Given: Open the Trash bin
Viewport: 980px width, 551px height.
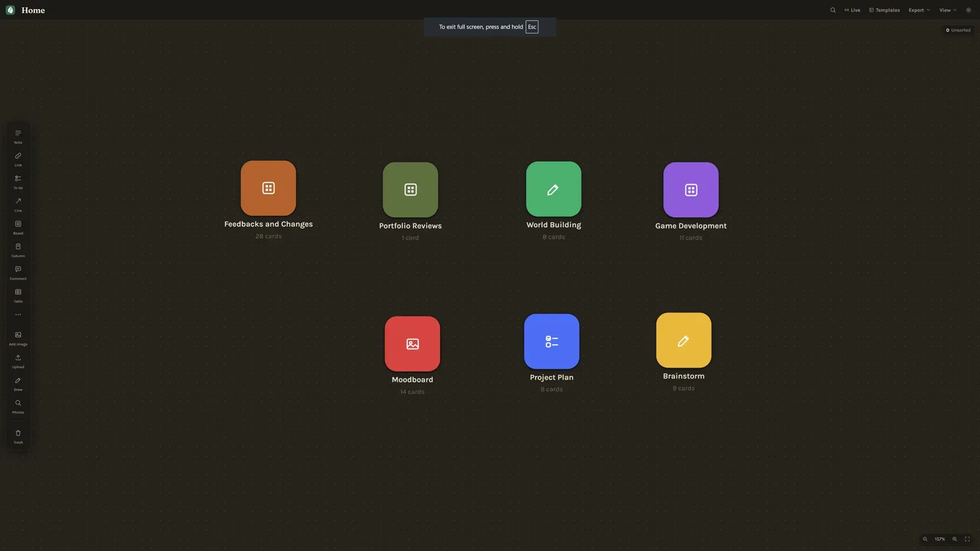Looking at the screenshot, I should [x=18, y=437].
